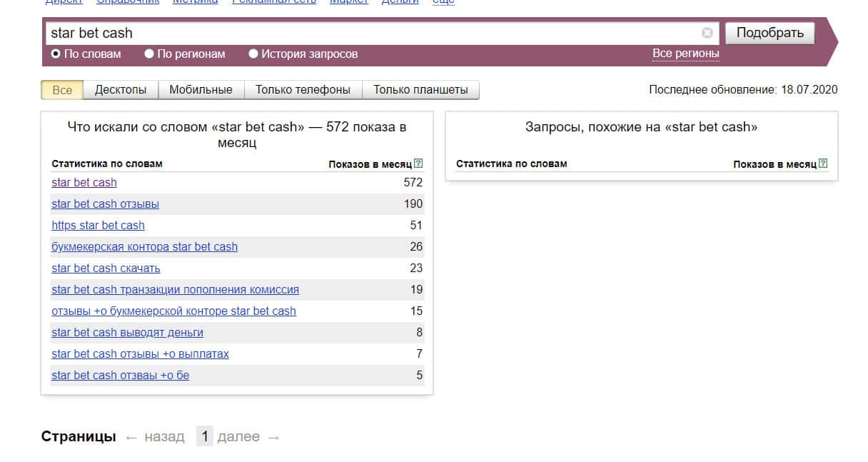
Task: Click 'Статистика по словам' header in similar queries panel
Action: tap(511, 164)
